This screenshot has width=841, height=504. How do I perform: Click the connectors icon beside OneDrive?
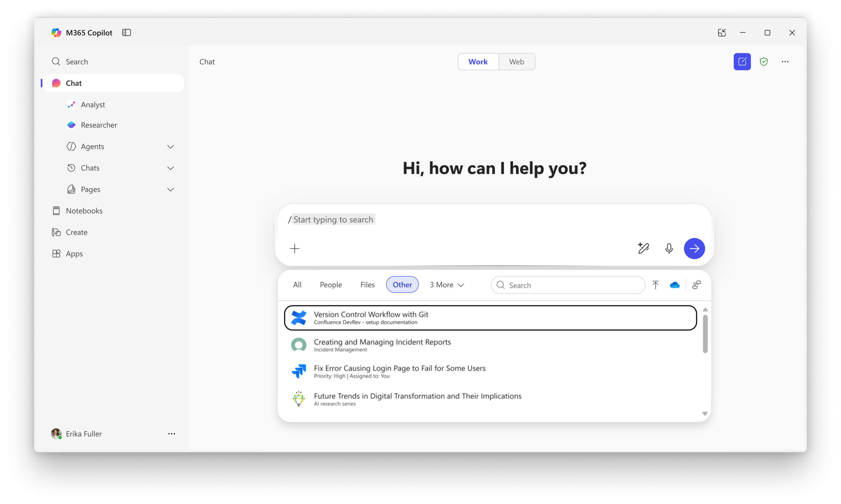coord(696,285)
